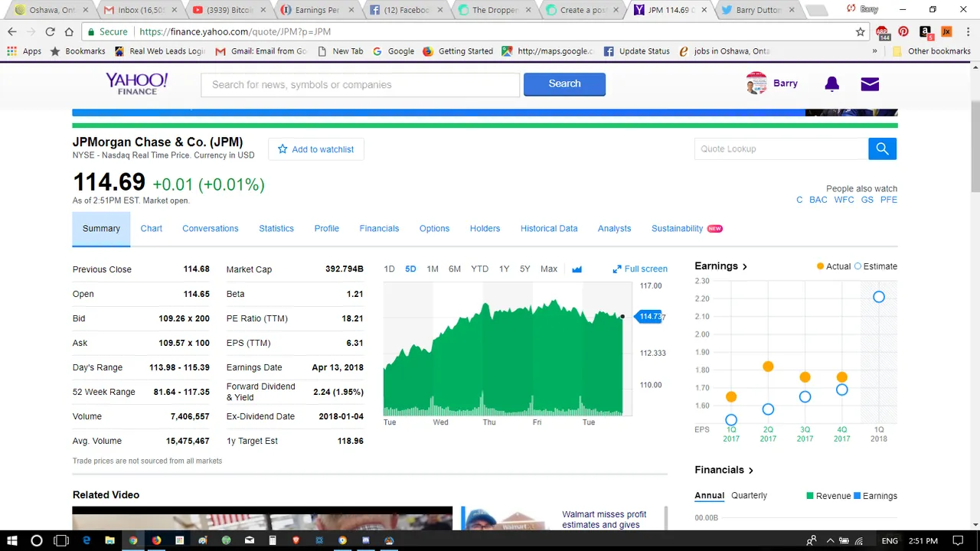
Task: Open the Other bookmarks folder
Action: (x=932, y=51)
